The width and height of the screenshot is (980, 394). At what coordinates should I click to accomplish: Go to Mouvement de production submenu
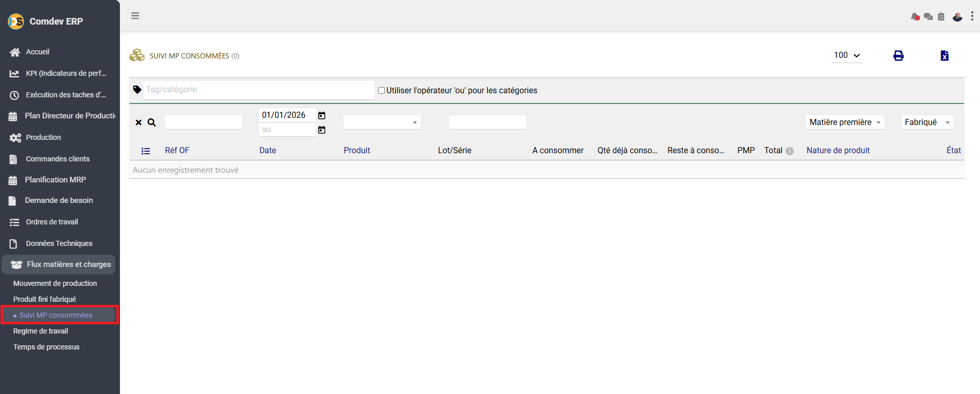pos(55,283)
